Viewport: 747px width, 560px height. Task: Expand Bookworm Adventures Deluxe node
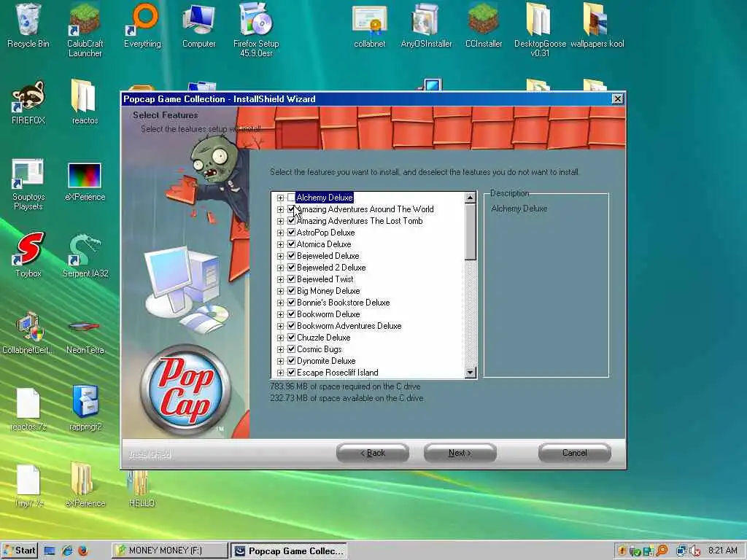280,326
